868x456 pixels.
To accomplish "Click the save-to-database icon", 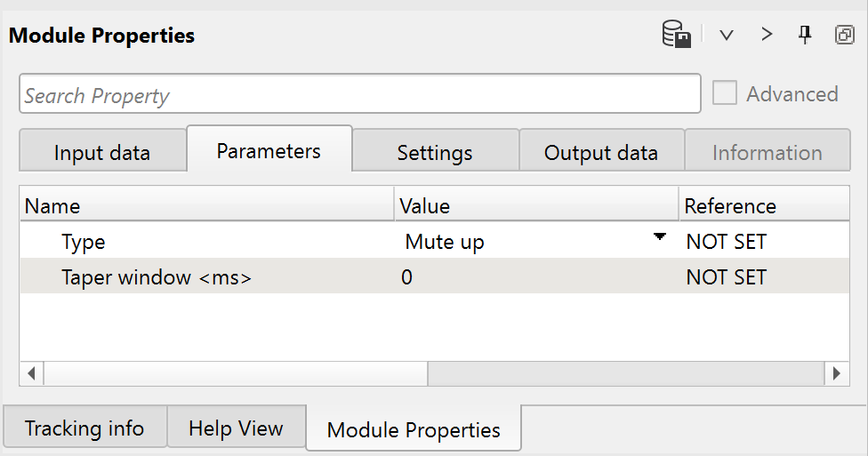I will click(x=677, y=36).
